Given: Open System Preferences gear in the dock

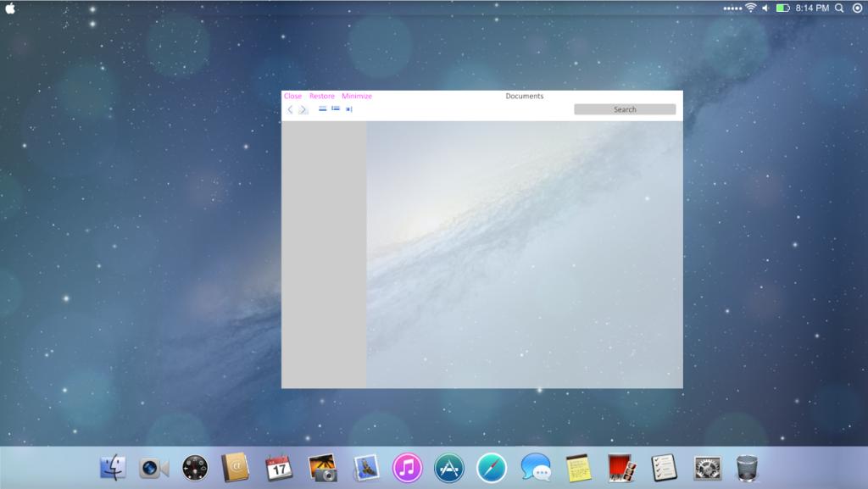Looking at the screenshot, I should (708, 468).
